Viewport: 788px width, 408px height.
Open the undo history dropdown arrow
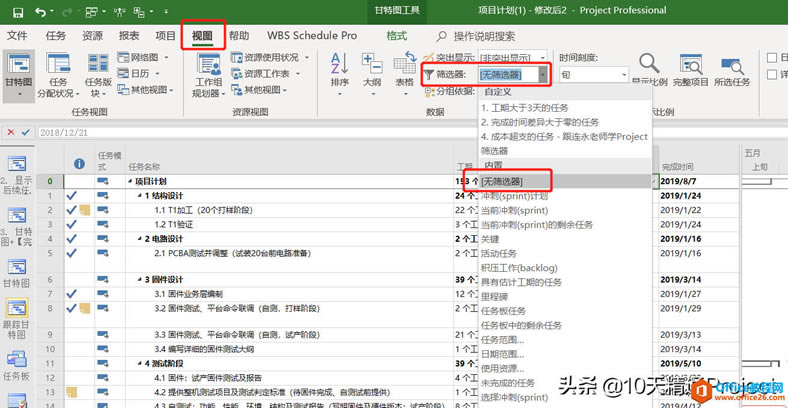52,12
